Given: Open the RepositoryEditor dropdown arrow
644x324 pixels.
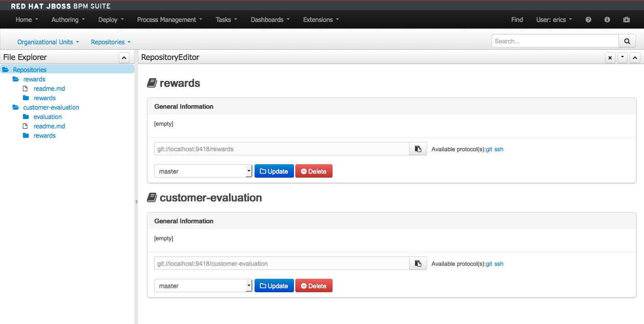Looking at the screenshot, I should pyautogui.click(x=622, y=57).
